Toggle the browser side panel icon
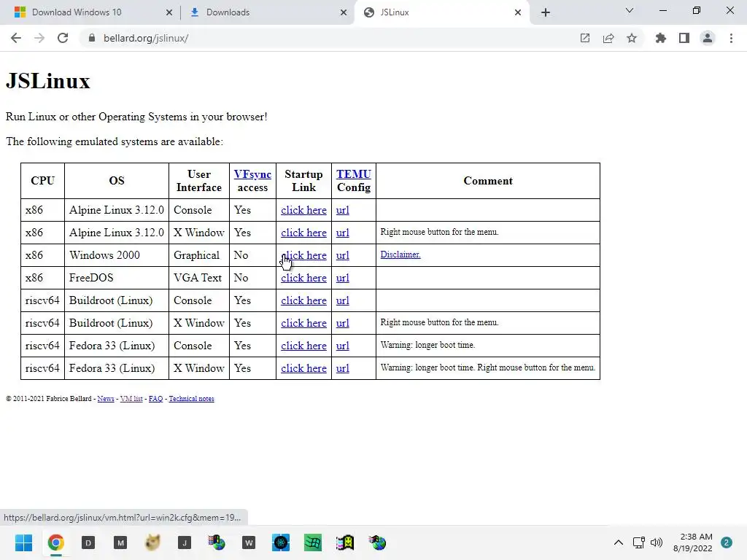Viewport: 747px width, 560px height. coord(684,38)
